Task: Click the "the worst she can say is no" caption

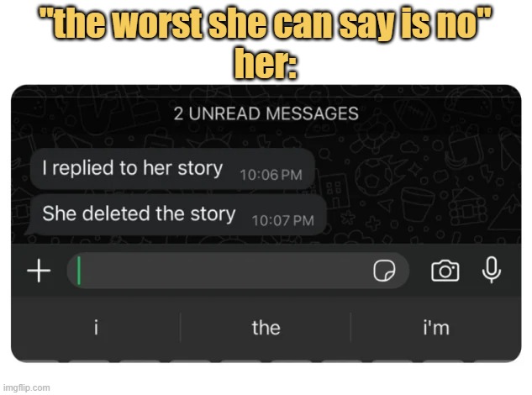Action: (x=266, y=23)
